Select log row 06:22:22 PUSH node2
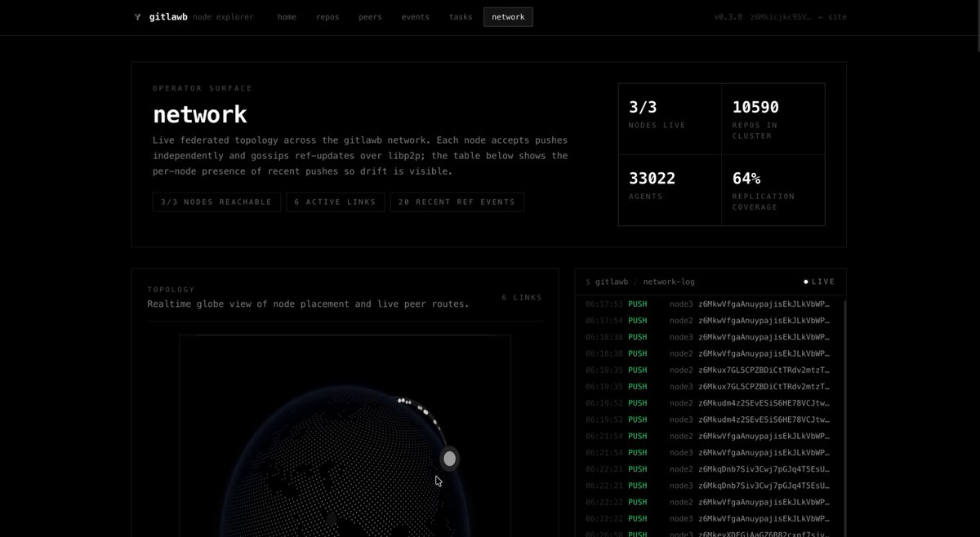 [708, 502]
